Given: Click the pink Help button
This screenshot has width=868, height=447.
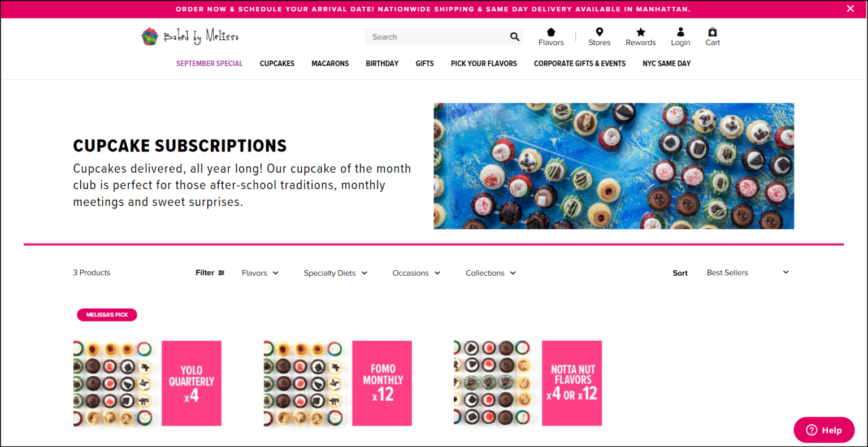Looking at the screenshot, I should [824, 430].
